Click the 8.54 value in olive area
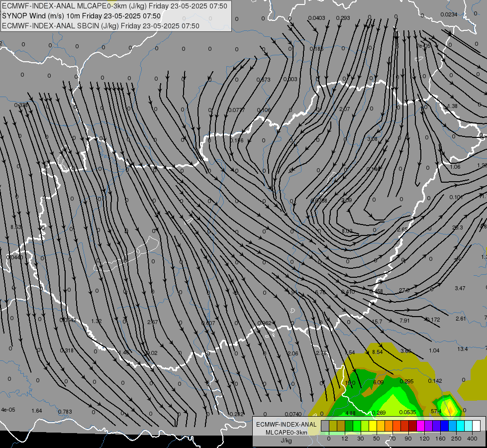Image resolution: width=487 pixels, height=448 pixels. pos(378,352)
